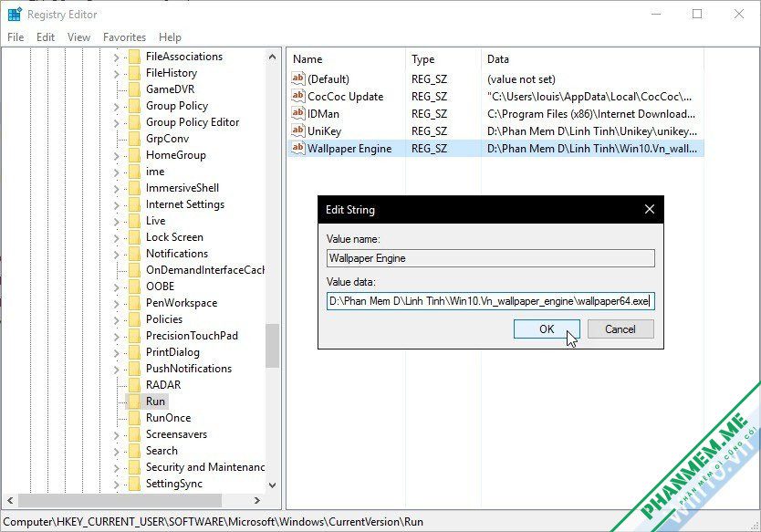The image size is (761, 532).
Task: Select the RunOnce folder icon
Action: (x=134, y=418)
